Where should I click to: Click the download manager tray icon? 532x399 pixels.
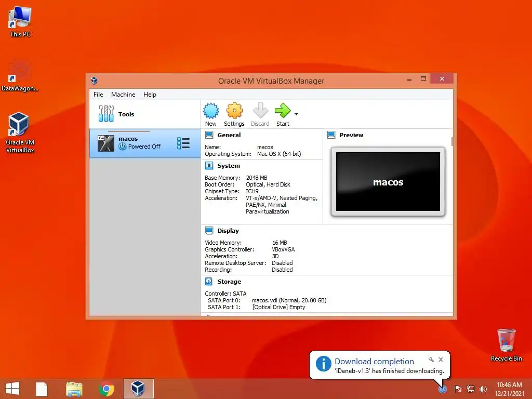pyautogui.click(x=443, y=389)
